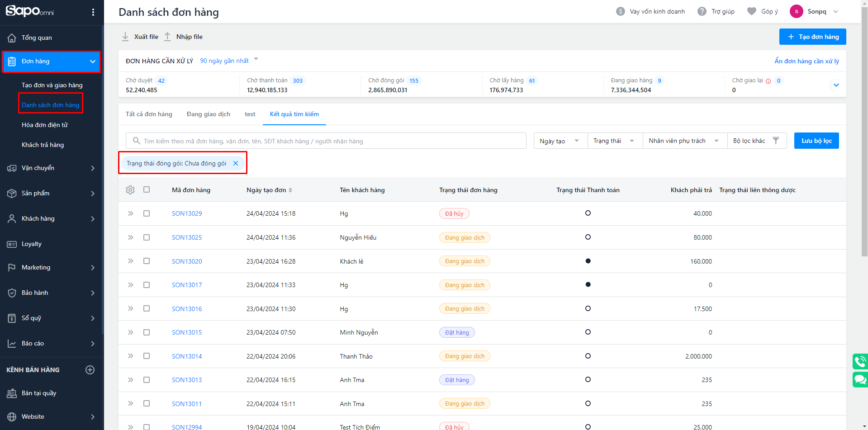Screen dimensions: 868x430
Task: Click the phone call support icon
Action: pos(860,362)
